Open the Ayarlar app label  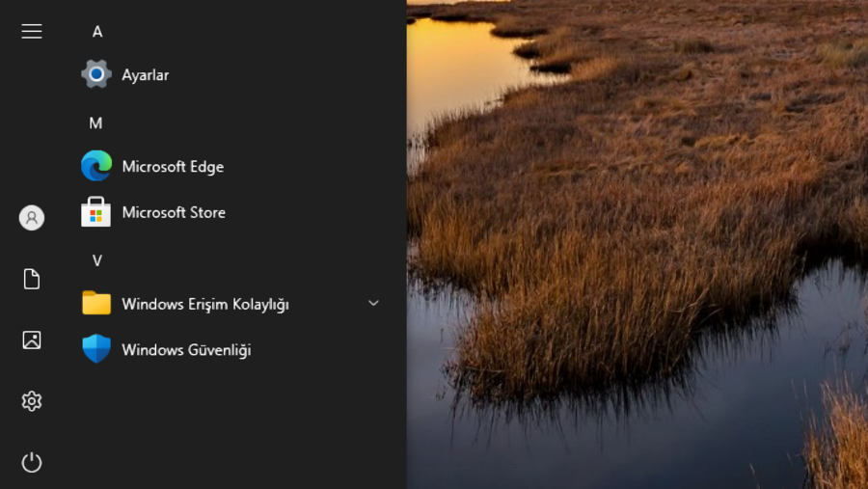point(146,75)
